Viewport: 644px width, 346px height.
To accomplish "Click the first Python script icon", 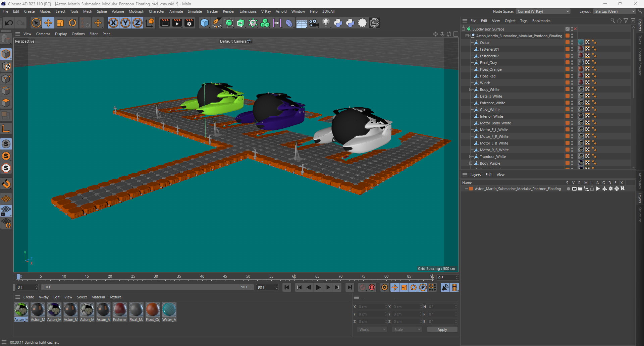I will (338, 23).
